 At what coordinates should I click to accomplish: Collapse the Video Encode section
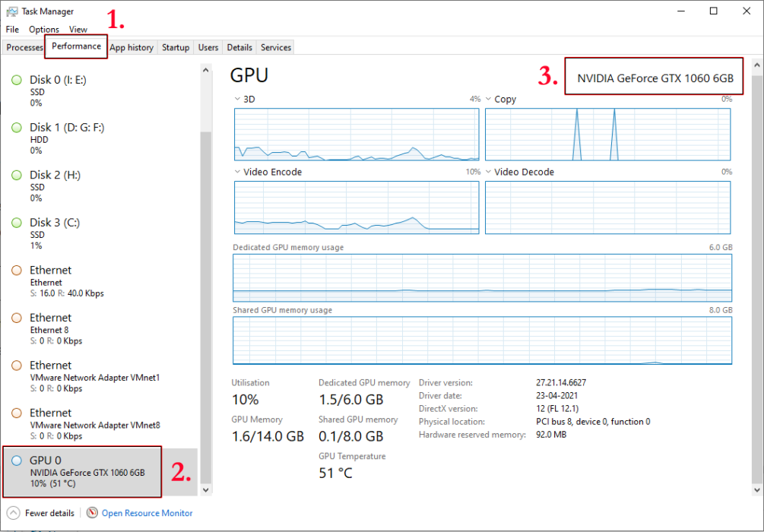pyautogui.click(x=236, y=172)
